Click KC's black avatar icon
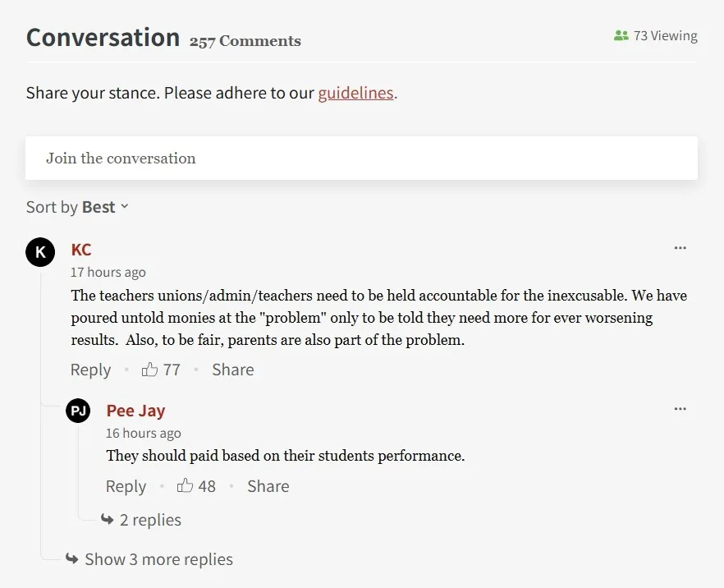Viewport: 724px width, 588px height. pos(40,252)
